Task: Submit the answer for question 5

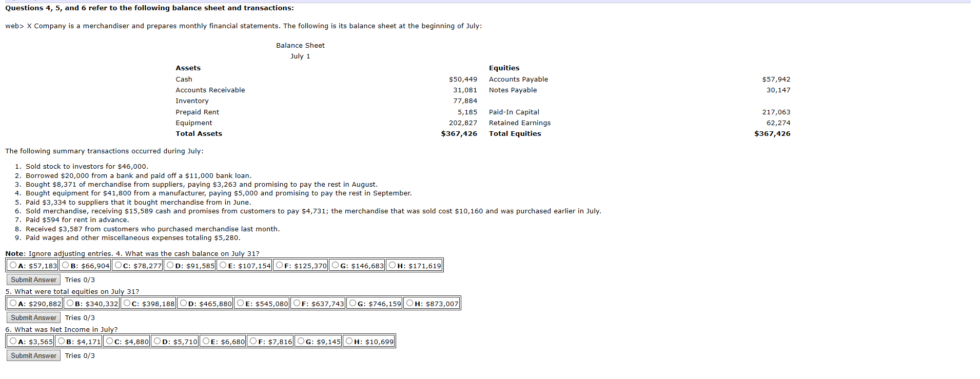Action: tap(33, 317)
